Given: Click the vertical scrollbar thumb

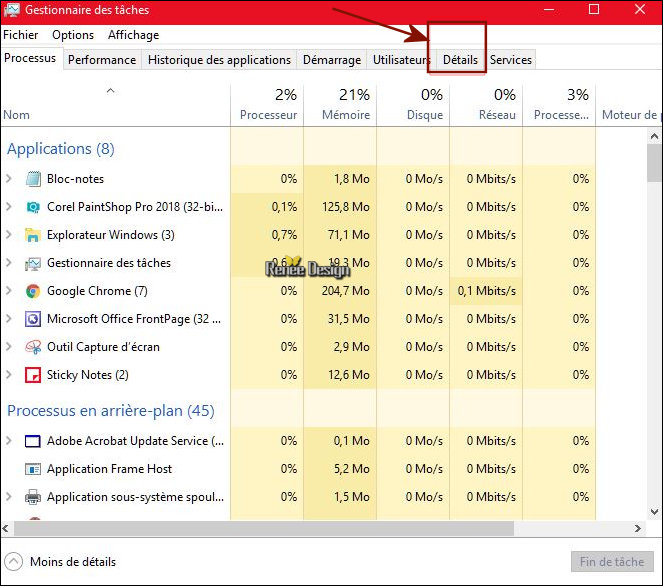Looking at the screenshot, I should (x=654, y=163).
